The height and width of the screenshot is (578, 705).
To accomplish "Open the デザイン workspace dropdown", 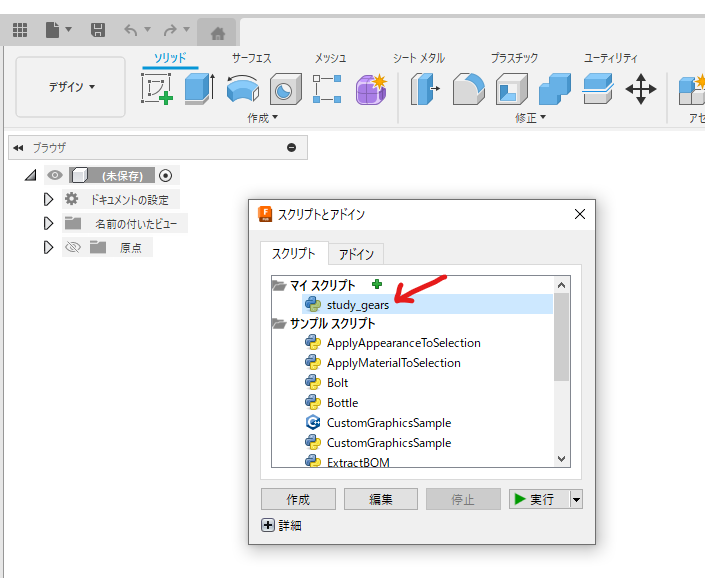I will point(71,87).
